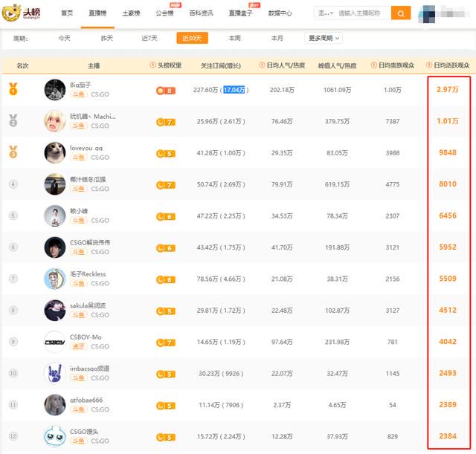Click the 峰值人气/热度 column header
Screen dimensions: 476x454
pos(337,65)
